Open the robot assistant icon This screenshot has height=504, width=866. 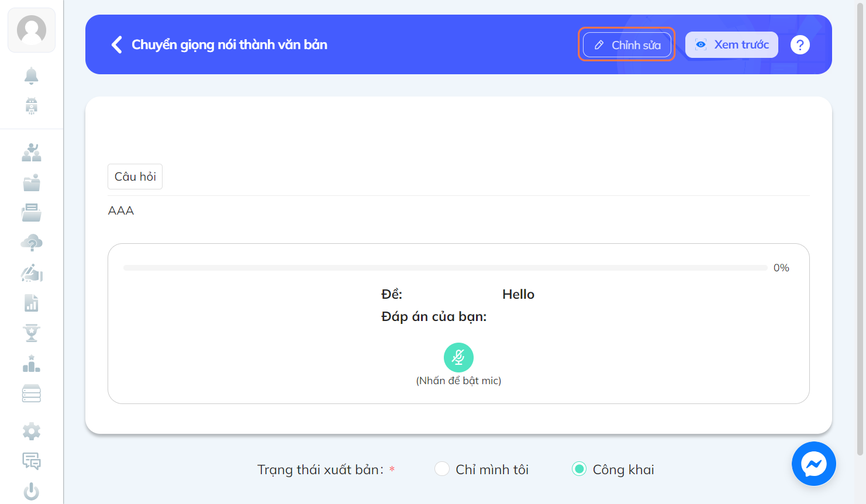(32, 106)
